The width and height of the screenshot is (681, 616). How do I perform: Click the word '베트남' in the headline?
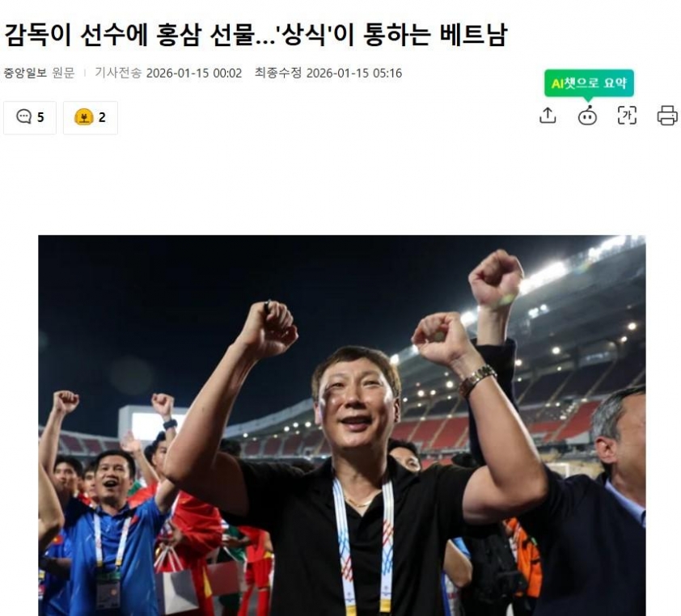pos(473,35)
